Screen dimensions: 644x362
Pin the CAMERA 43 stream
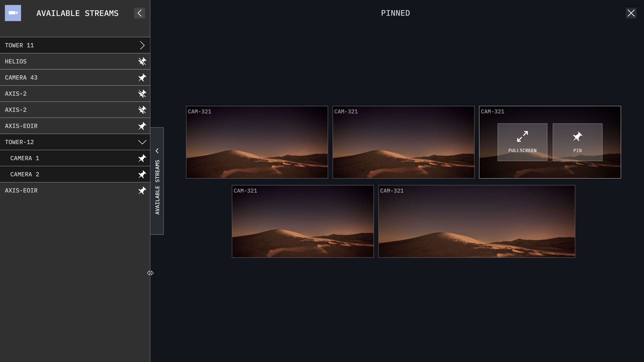pos(142,78)
